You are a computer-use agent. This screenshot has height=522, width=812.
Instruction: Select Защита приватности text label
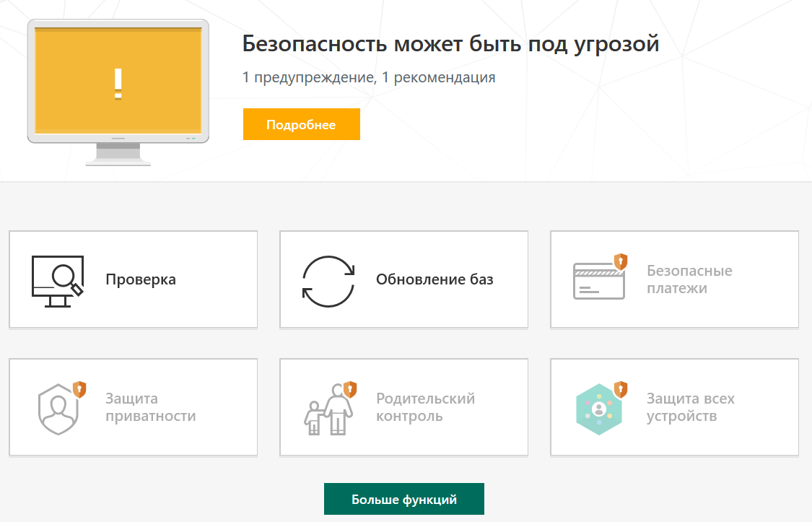point(150,407)
